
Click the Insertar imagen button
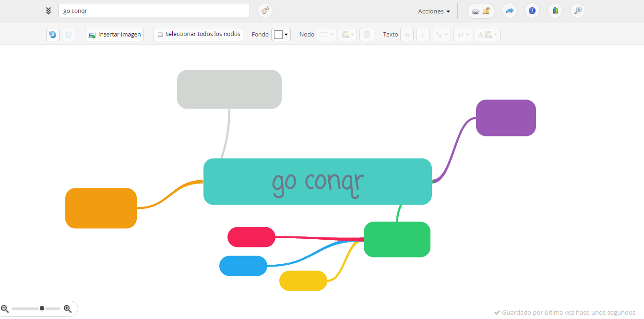coord(114,34)
